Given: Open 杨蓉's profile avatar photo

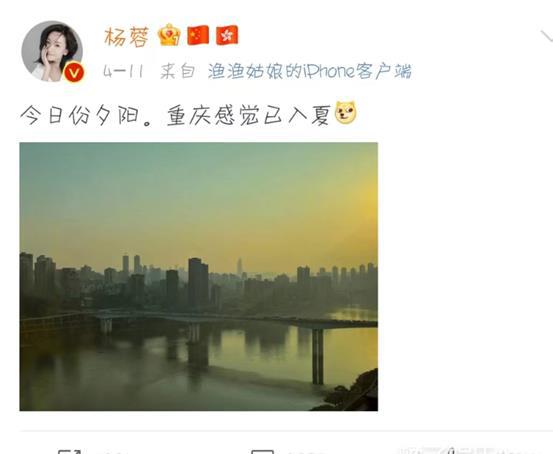Looking at the screenshot, I should [x=52, y=52].
